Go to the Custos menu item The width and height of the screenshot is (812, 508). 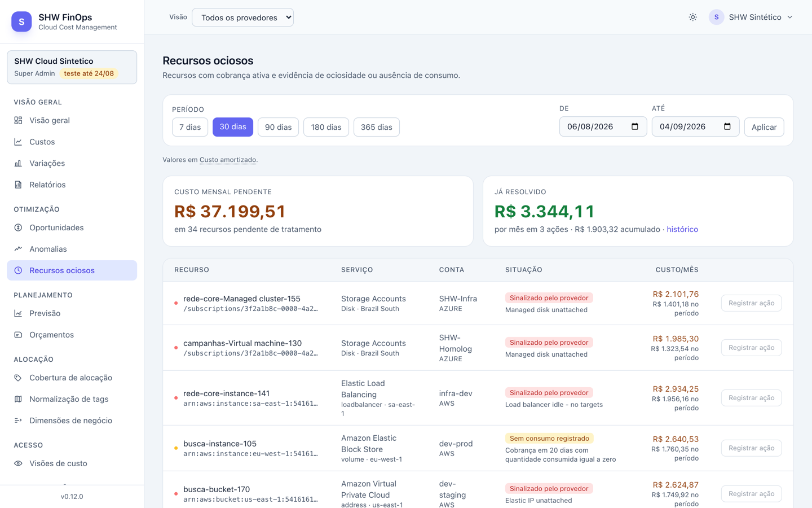[72, 142]
